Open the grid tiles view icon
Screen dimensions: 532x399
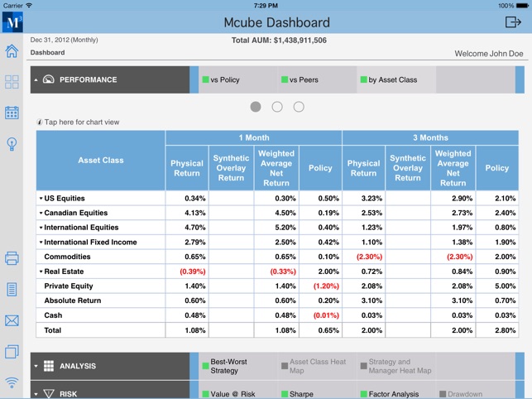click(x=12, y=82)
